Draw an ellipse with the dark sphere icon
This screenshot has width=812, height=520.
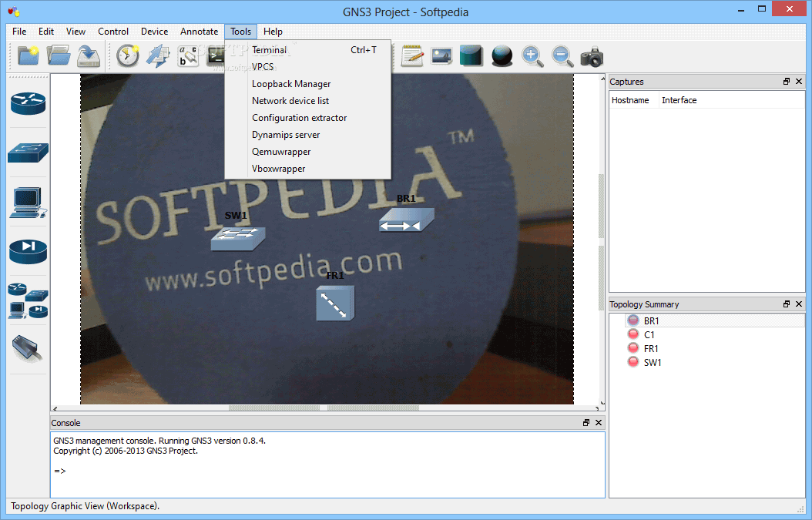tap(502, 56)
